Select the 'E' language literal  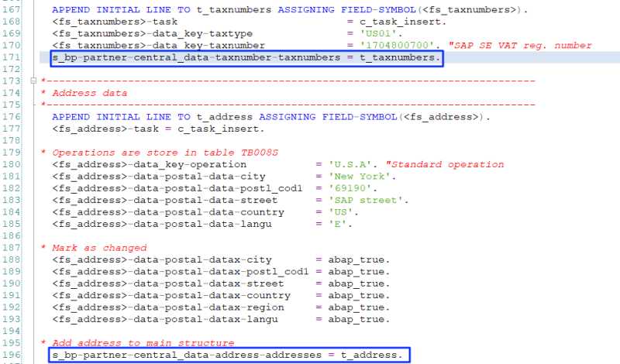coord(337,224)
